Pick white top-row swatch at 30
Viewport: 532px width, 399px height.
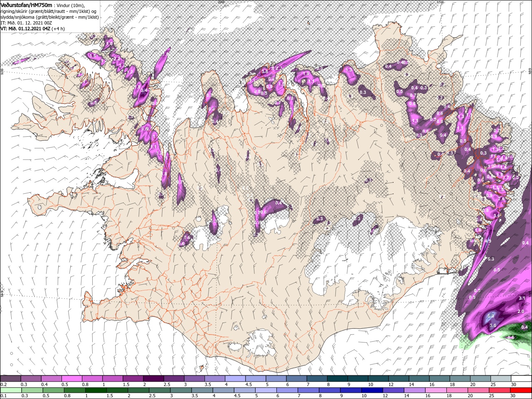tap(522, 379)
